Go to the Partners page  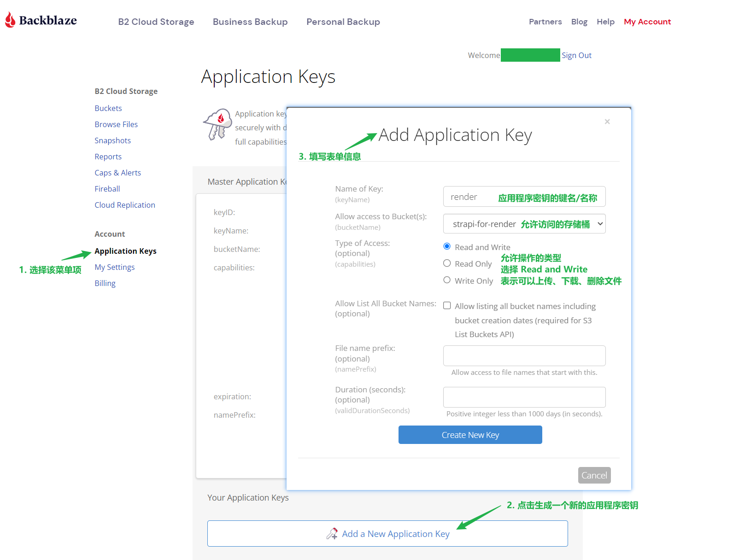coord(545,22)
